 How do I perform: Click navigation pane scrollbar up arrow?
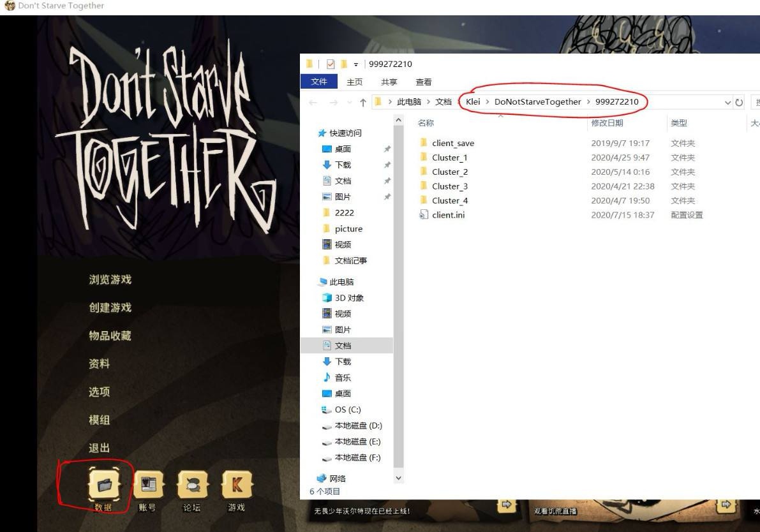point(398,120)
